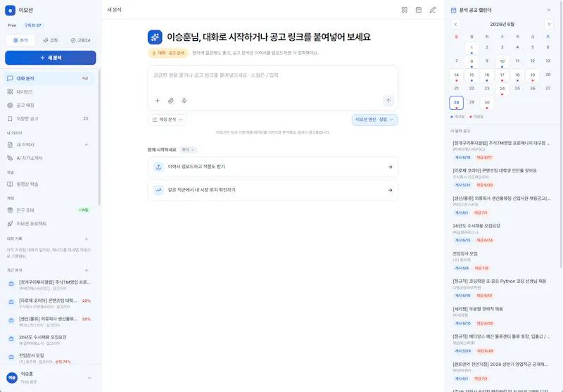Open listing [렌트엔카 천안지점] 2026 상반기 영업직군
The width and height of the screenshot is (563, 392).
502,371
